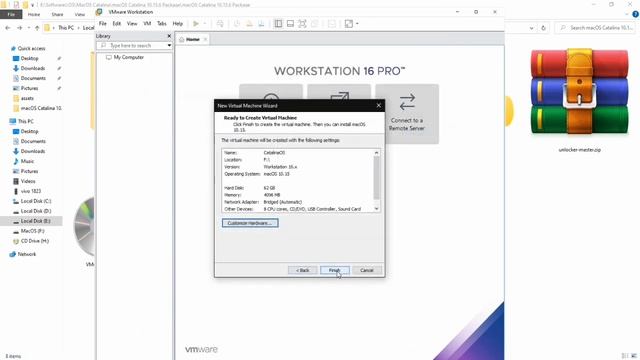Open the Snapshot Manager toolbar icon
This screenshot has width=640, height=360.
(x=261, y=24)
